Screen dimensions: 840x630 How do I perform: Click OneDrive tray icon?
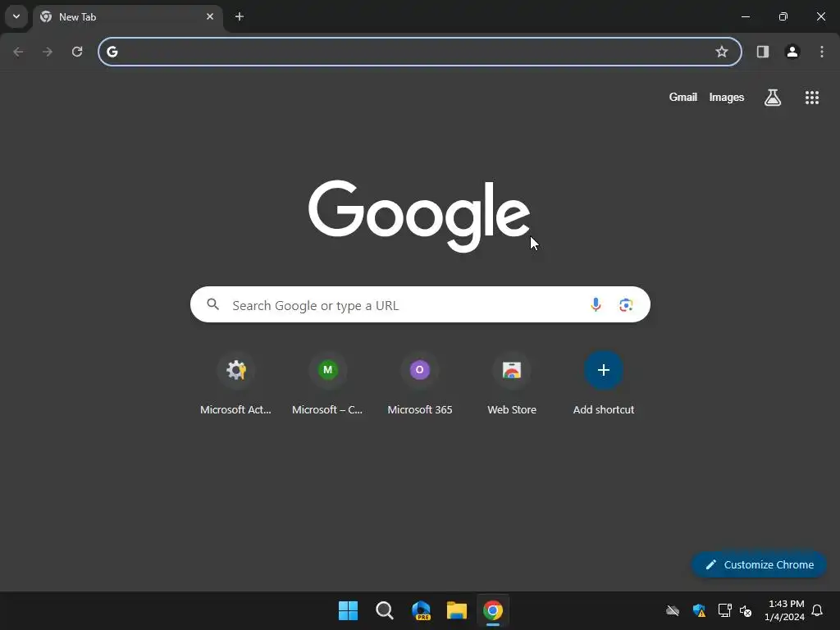673,610
